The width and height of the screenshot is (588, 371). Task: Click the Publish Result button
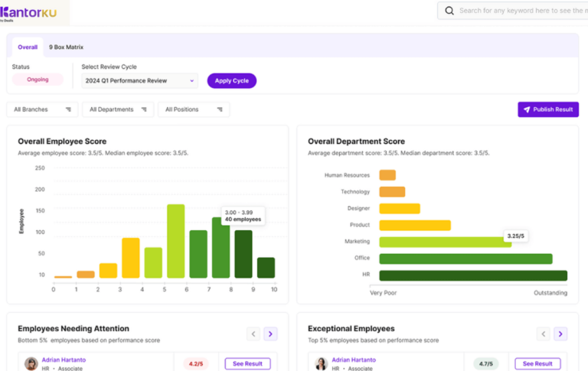[x=548, y=109]
